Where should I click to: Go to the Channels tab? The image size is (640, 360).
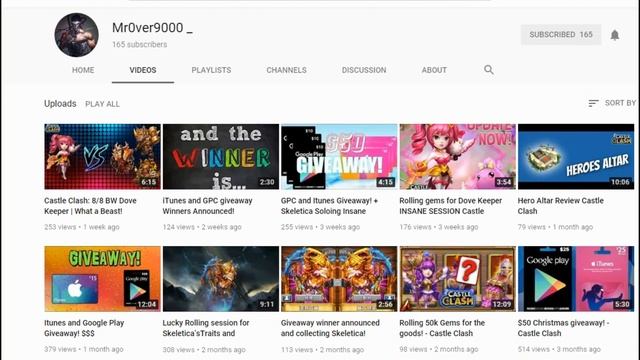pos(286,70)
